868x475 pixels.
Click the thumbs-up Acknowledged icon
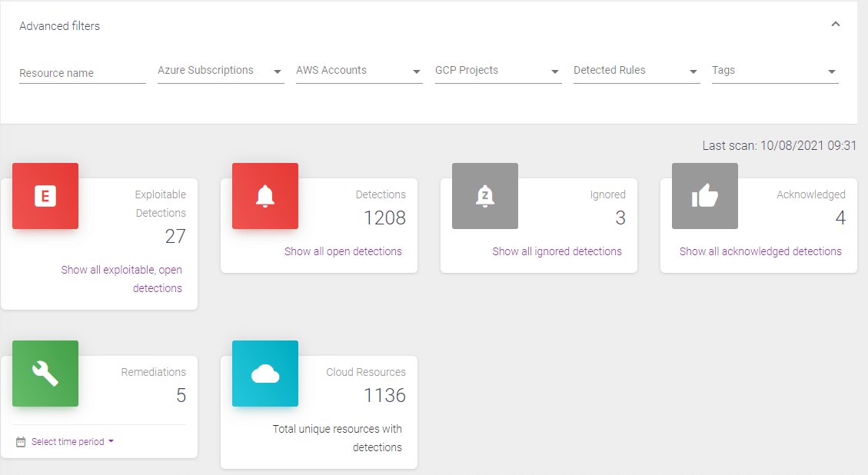point(704,196)
